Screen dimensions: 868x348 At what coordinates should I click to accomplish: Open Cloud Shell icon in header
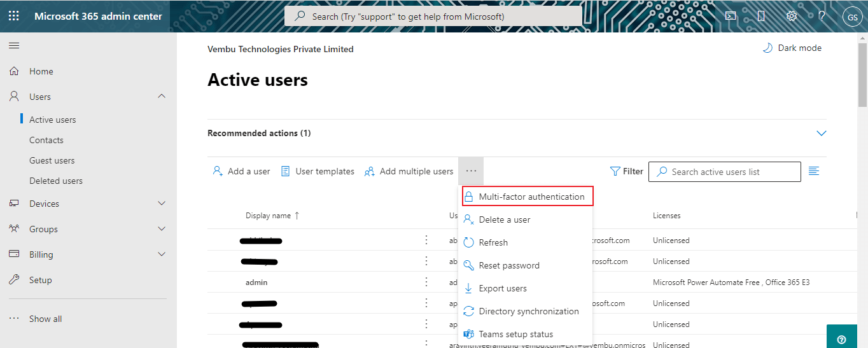[x=731, y=16]
